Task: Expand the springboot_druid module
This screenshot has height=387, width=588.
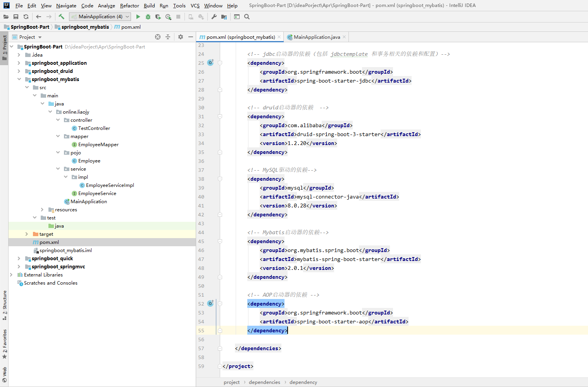Action: (x=19, y=71)
